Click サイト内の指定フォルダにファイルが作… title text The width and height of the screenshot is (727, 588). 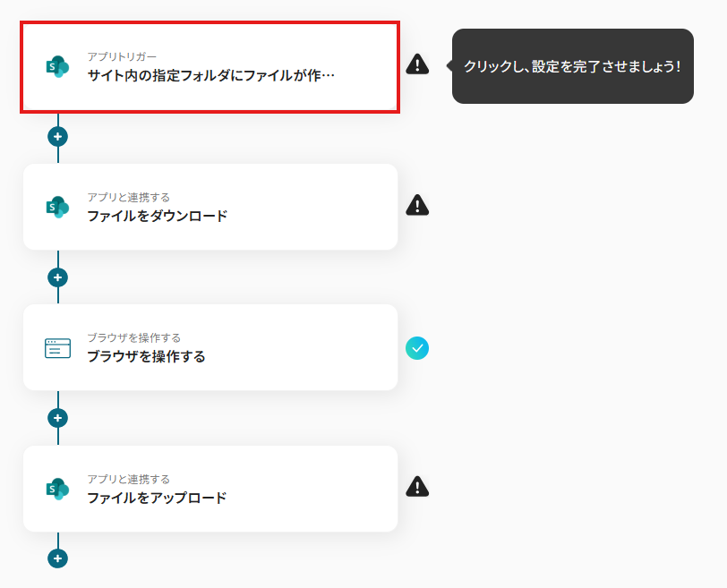pos(211,76)
